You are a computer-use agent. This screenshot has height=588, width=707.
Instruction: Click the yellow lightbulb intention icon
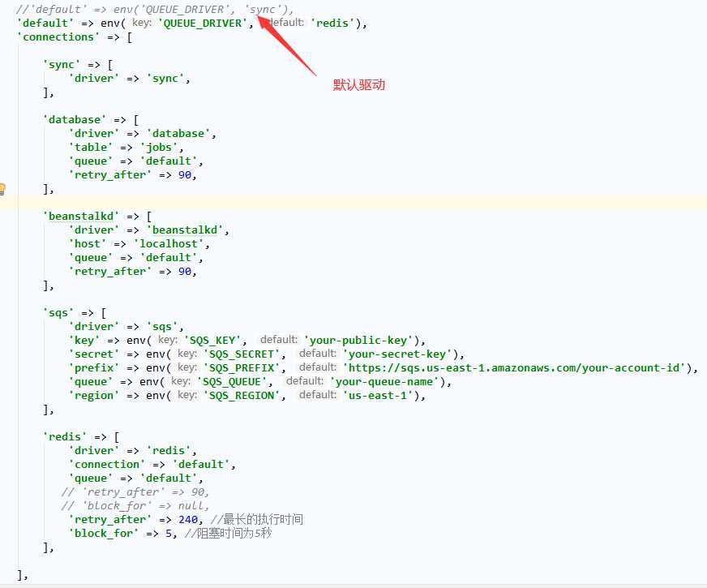[2, 189]
